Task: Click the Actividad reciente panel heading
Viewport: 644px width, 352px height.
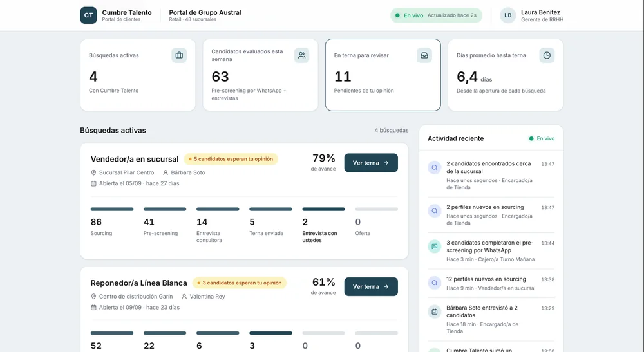Action: 455,138
